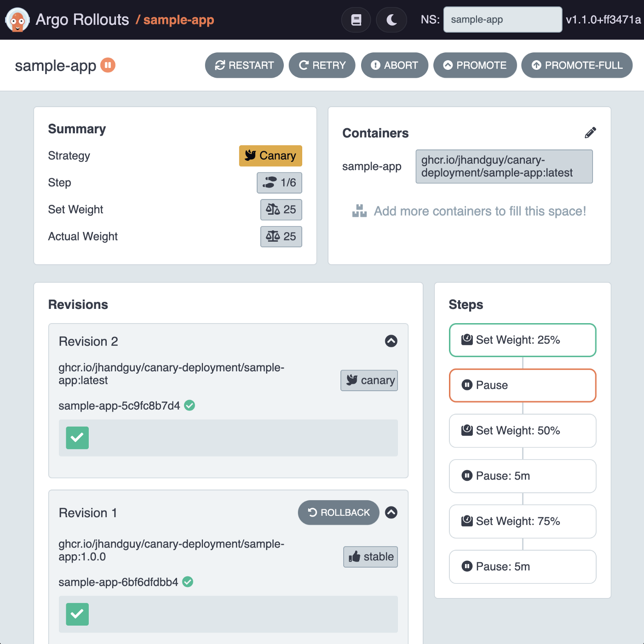The width and height of the screenshot is (644, 644).
Task: Click the boxes icon beside Add more containers
Action: coord(359,211)
